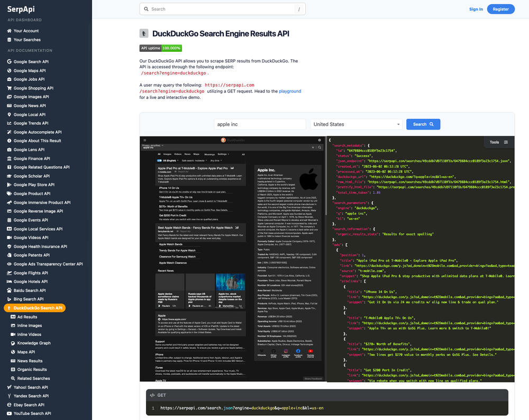Open the playground link
529x420 pixels.
click(290, 91)
